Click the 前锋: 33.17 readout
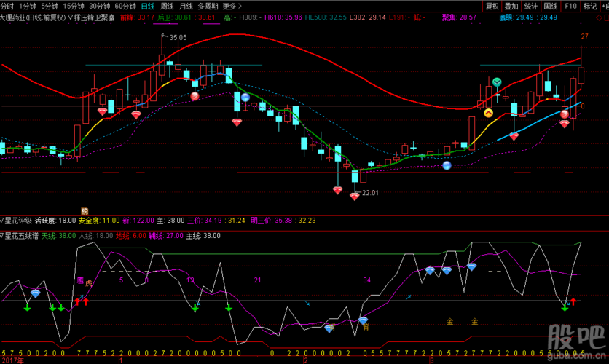Viewport: 609px width, 364px height. coord(137,17)
